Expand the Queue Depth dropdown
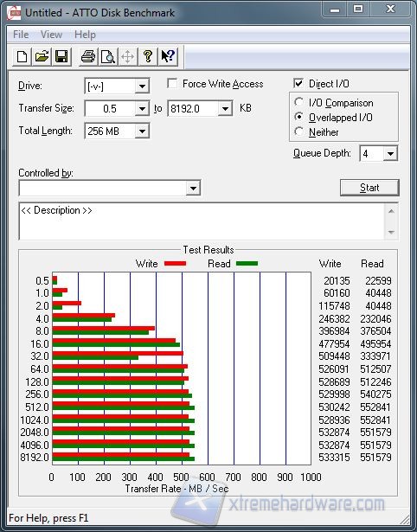417x532 pixels. (x=390, y=154)
